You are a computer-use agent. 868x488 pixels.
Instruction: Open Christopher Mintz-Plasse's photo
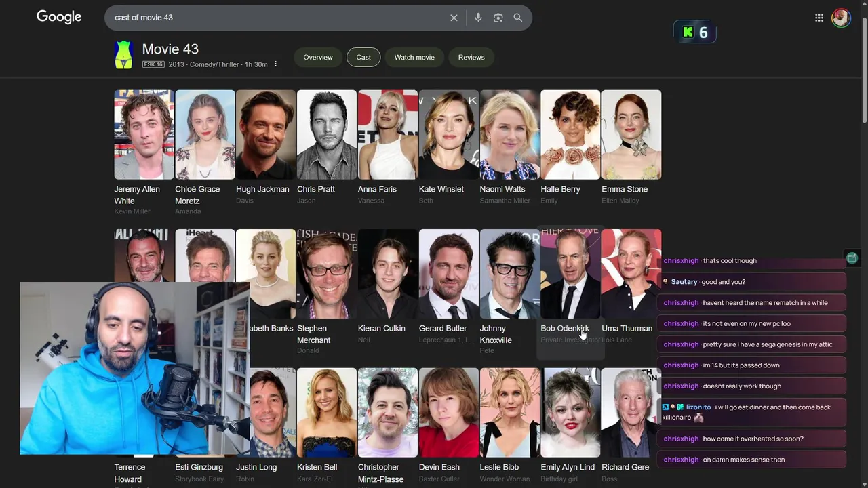point(388,413)
